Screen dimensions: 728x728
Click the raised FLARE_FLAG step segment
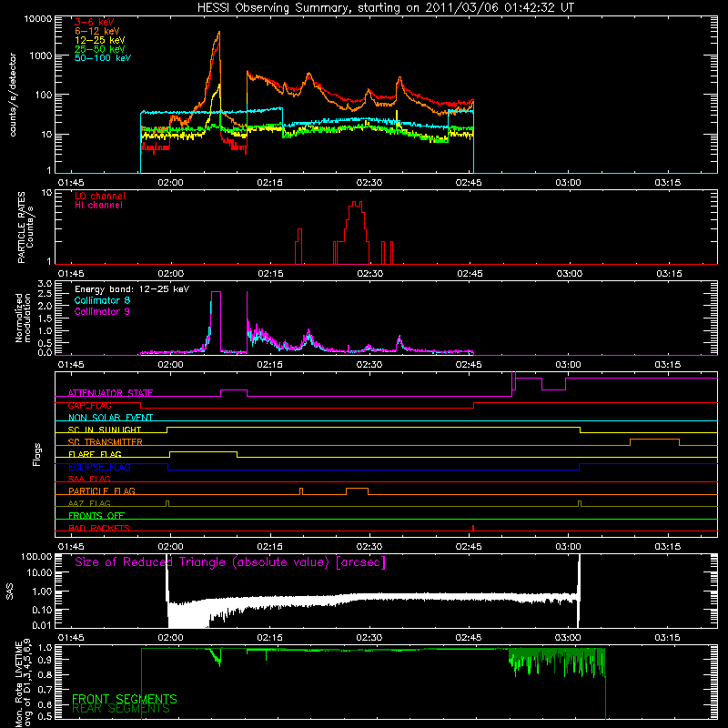pos(203,451)
